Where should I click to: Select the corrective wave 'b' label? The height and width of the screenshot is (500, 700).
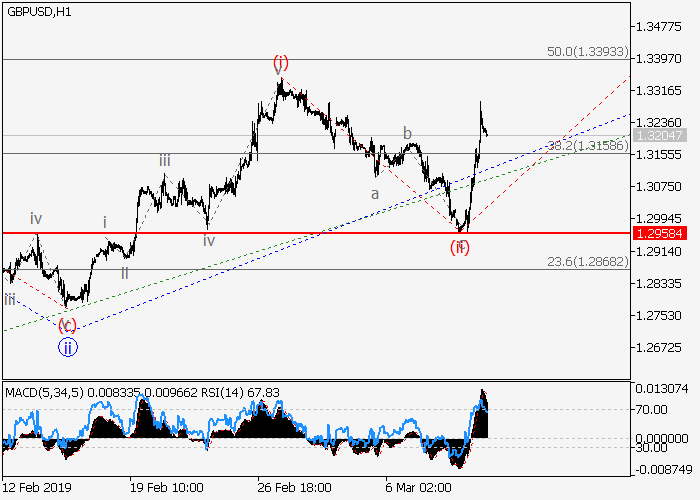407,132
